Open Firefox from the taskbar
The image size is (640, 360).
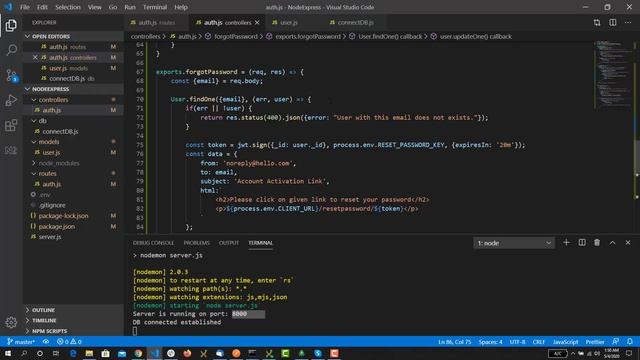coord(187,353)
